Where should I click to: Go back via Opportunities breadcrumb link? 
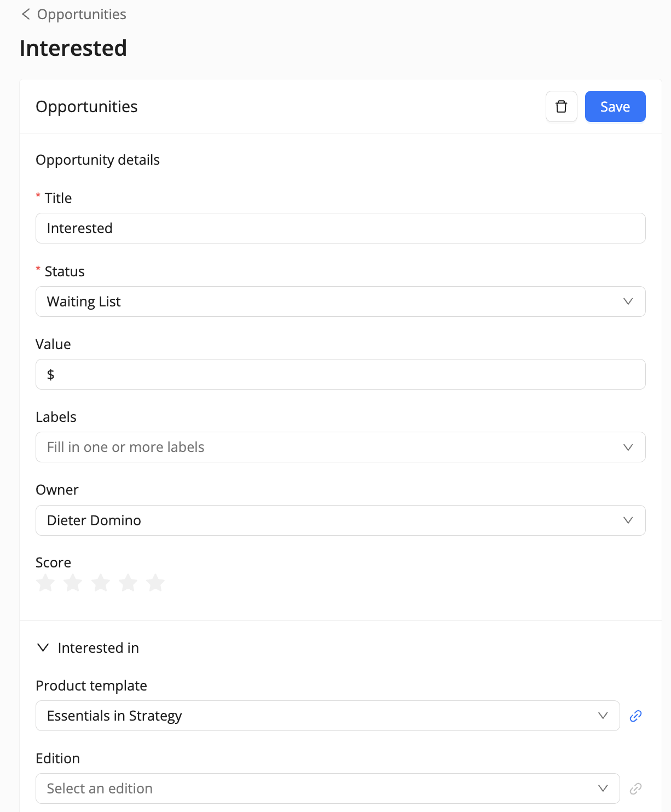pyautogui.click(x=82, y=14)
